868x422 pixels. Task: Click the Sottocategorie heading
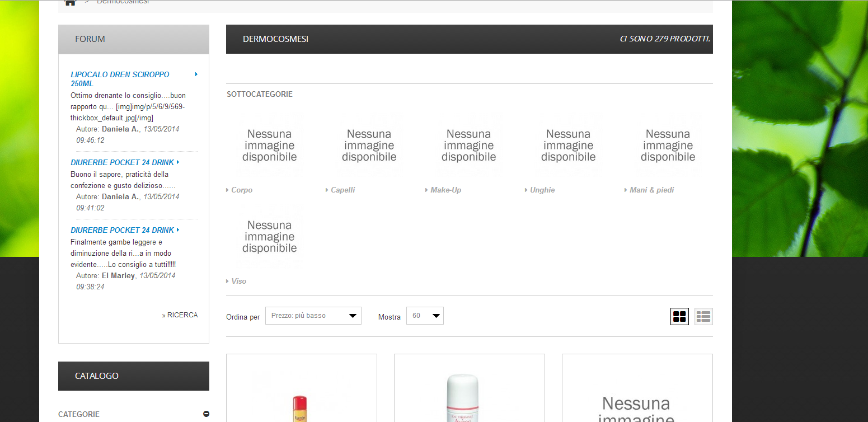pos(260,95)
